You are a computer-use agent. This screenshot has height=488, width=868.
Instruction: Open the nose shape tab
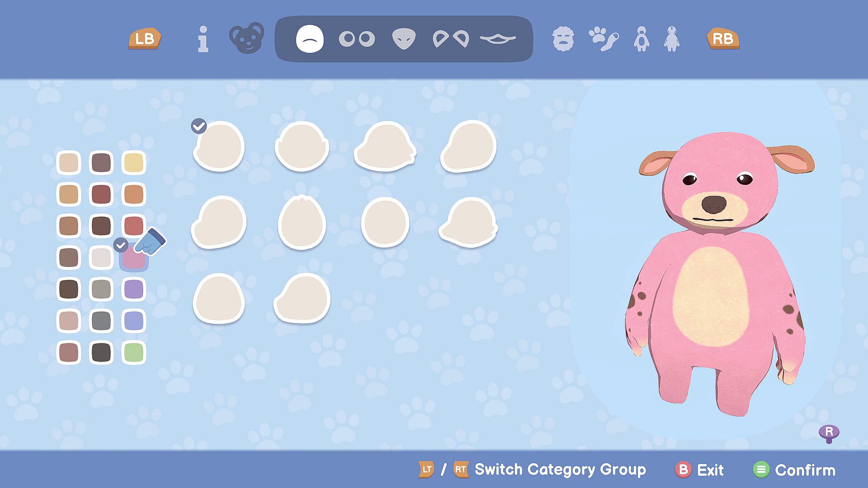click(404, 39)
